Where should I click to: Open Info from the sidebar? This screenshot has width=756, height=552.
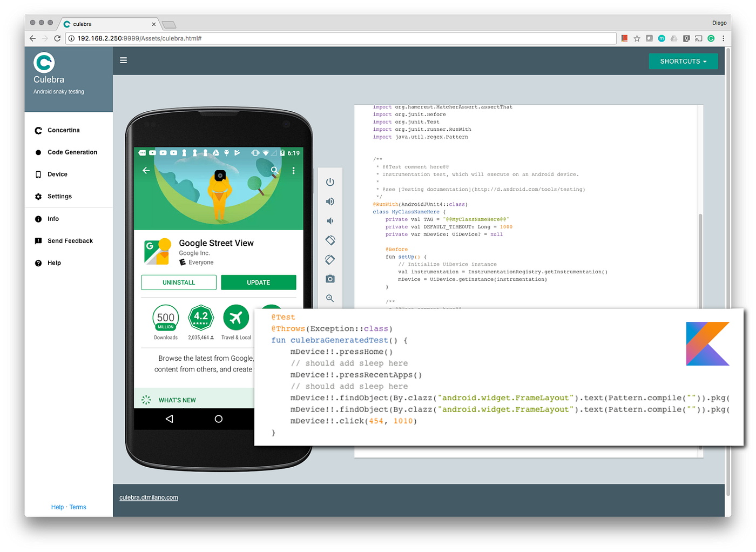pos(53,219)
